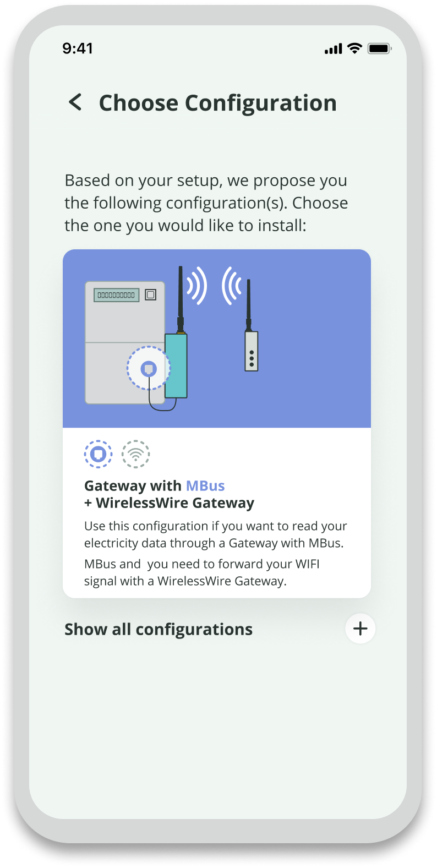
Task: Click the battery icon in the status bar
Action: click(x=380, y=48)
